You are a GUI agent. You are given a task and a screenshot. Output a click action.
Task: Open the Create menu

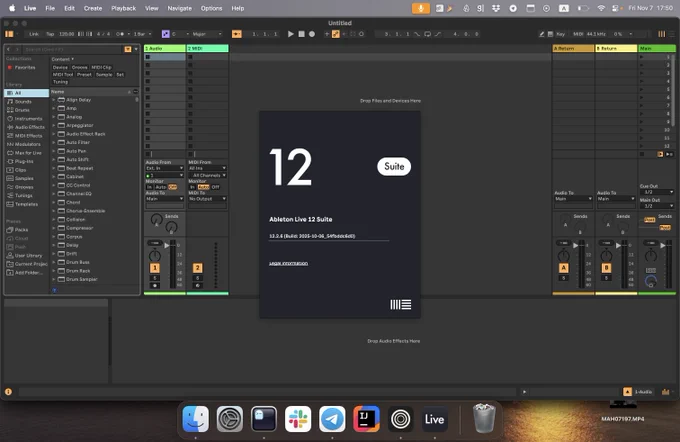(93, 8)
